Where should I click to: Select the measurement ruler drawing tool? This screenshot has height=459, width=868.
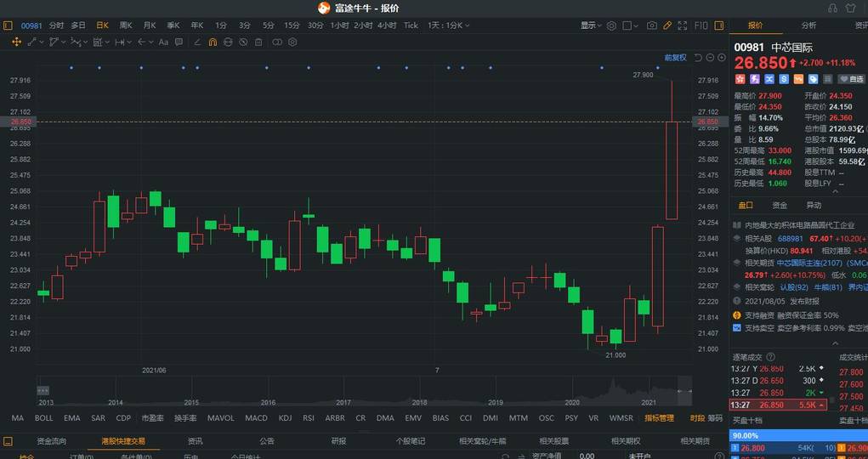[98, 42]
